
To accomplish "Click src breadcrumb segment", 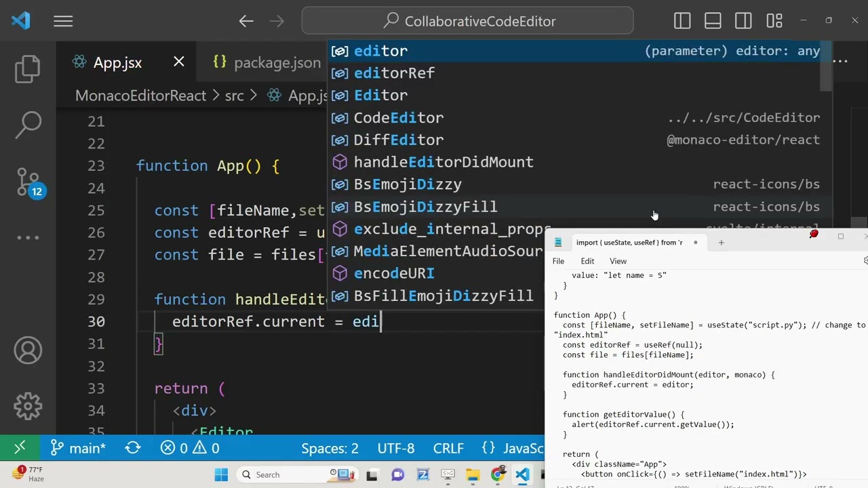I will coord(234,96).
